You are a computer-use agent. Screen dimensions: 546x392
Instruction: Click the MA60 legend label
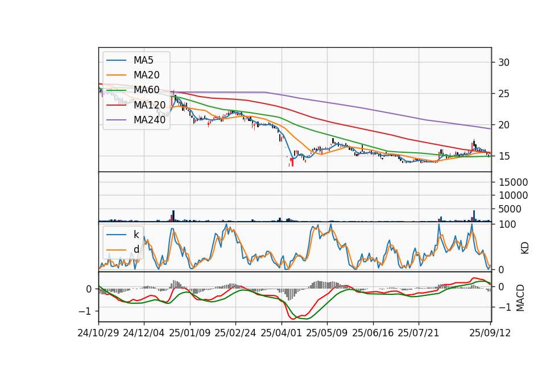click(146, 90)
